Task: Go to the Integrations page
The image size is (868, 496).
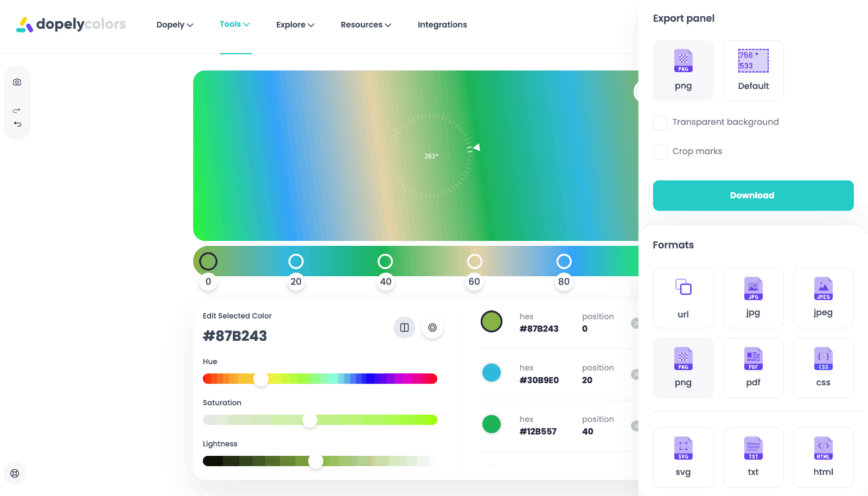Action: [442, 25]
